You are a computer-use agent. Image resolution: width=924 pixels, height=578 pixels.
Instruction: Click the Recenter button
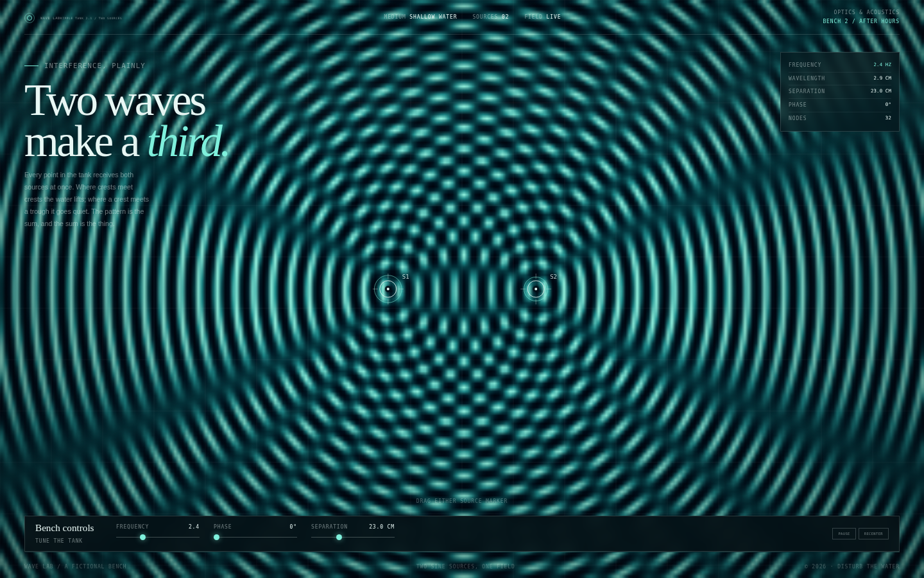pos(873,534)
